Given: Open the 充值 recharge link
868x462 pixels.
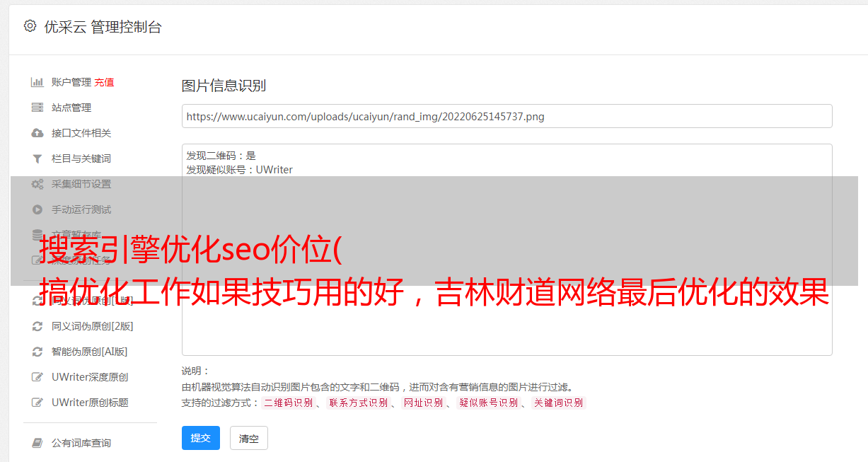Looking at the screenshot, I should pyautogui.click(x=104, y=82).
